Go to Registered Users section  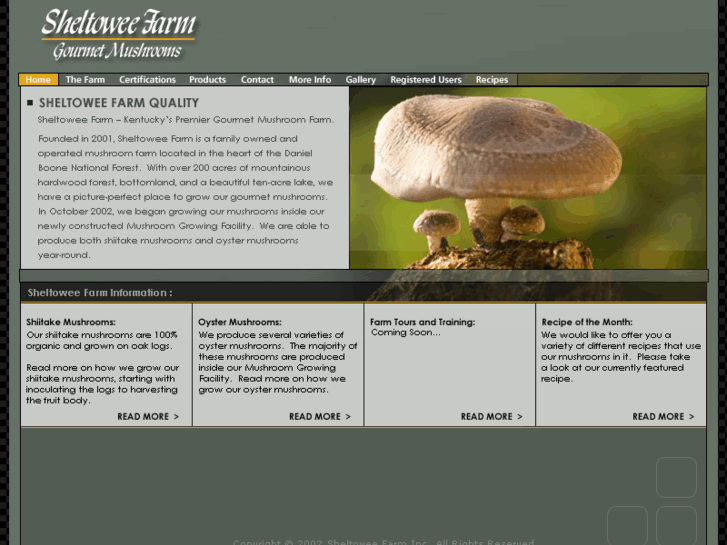click(426, 80)
